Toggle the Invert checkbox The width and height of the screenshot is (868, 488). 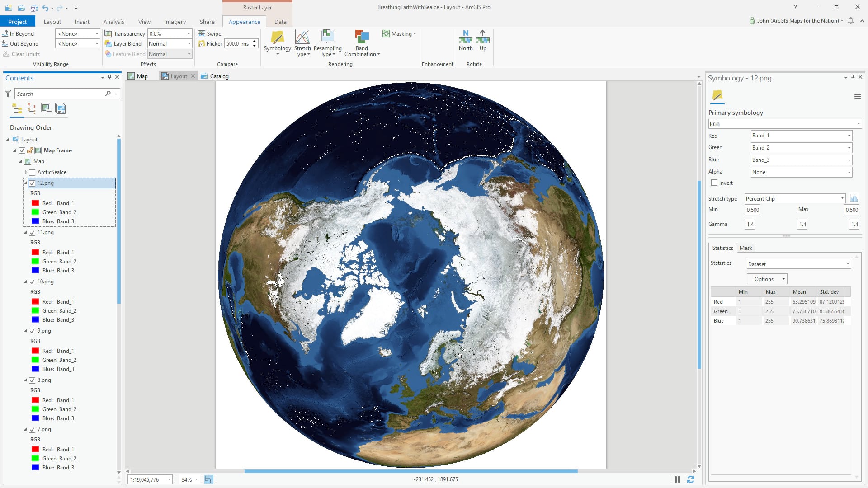tap(714, 183)
